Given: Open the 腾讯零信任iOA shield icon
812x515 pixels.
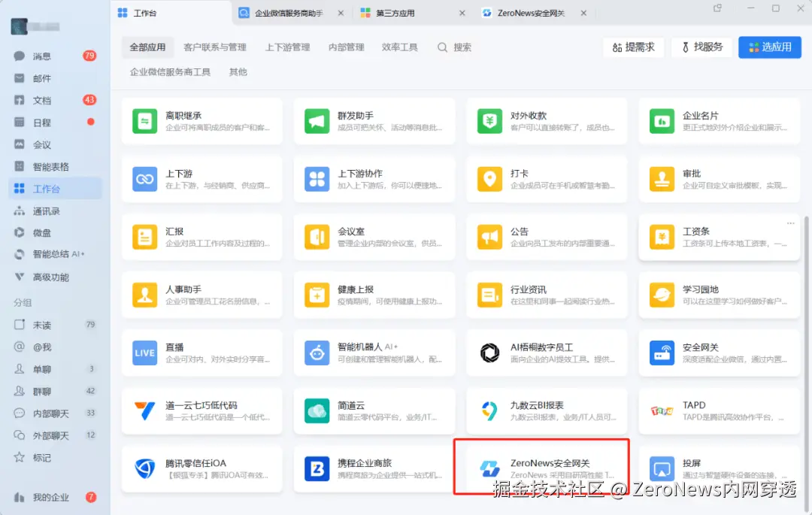Looking at the screenshot, I should 144,469.
